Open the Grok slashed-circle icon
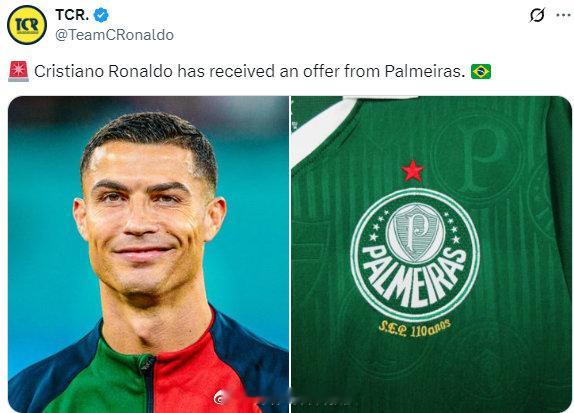Screen dimensions: 574x413 (x=537, y=15)
